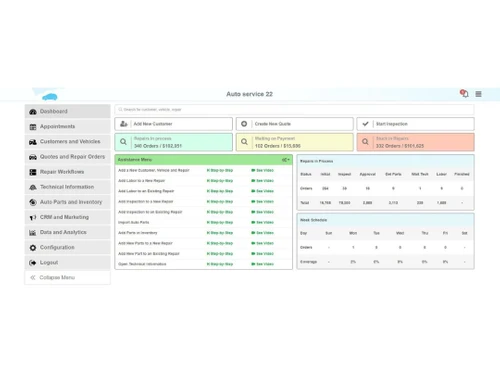See Video for Import Auto Parts

262,222
